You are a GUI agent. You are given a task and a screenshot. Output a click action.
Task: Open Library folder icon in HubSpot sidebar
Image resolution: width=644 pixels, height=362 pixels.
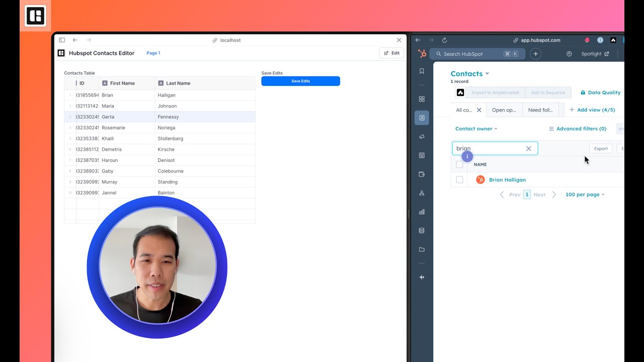(422, 249)
